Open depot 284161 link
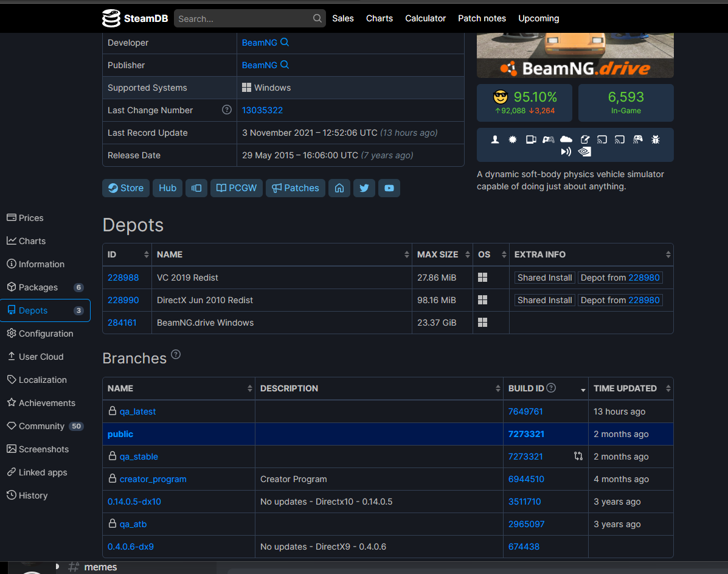This screenshot has width=728, height=574. (x=122, y=323)
